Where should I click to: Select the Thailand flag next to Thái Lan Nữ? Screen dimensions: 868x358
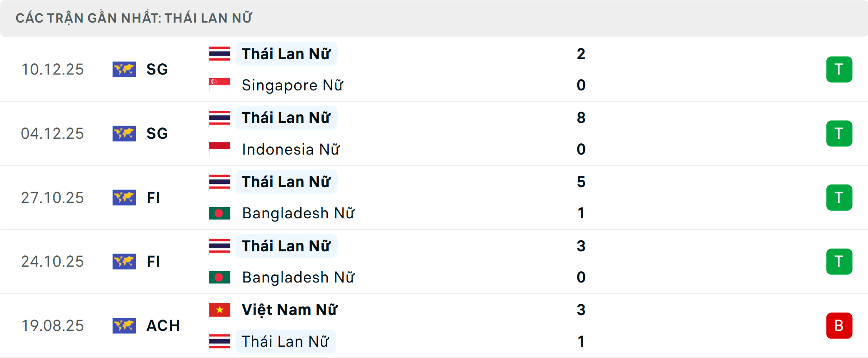(x=220, y=54)
